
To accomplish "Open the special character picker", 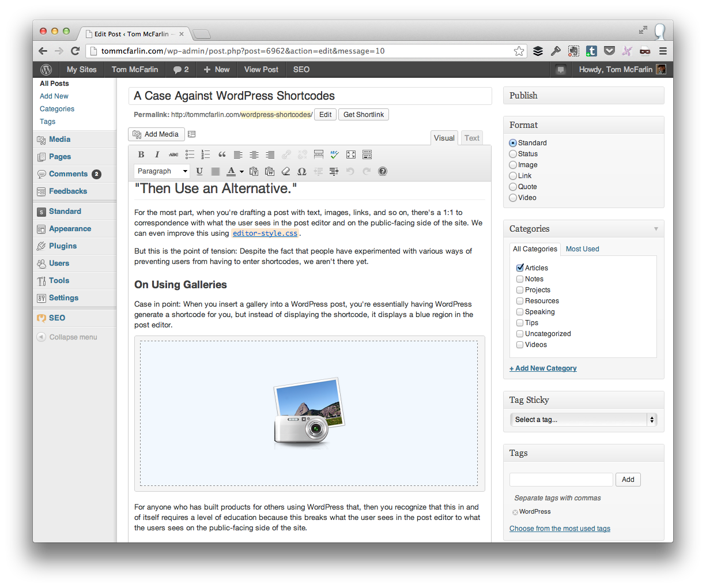I will click(301, 171).
